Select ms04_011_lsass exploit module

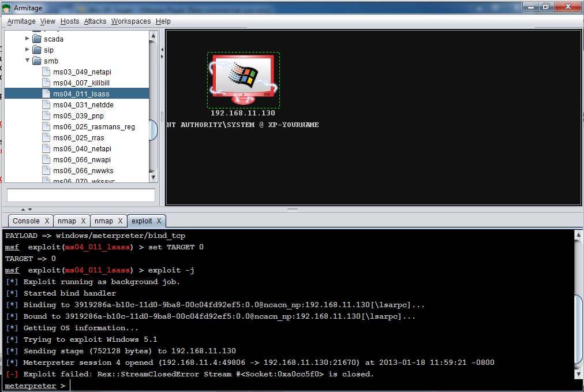(x=81, y=94)
